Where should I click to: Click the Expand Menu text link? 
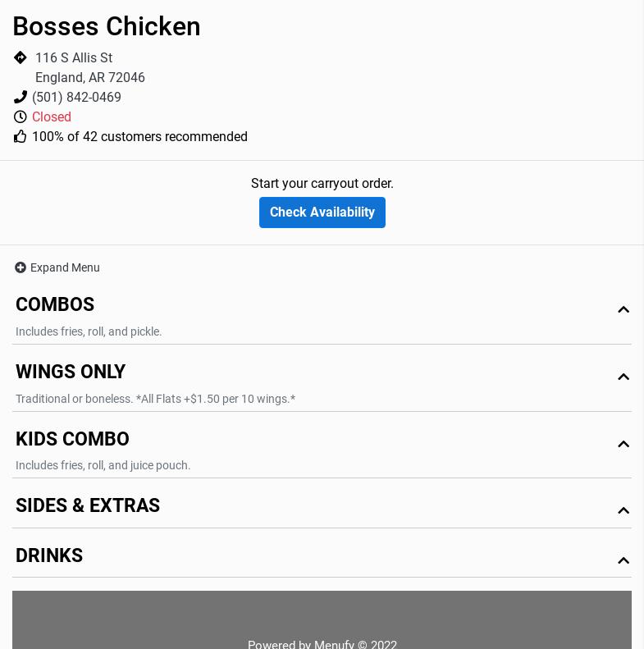pyautogui.click(x=65, y=267)
